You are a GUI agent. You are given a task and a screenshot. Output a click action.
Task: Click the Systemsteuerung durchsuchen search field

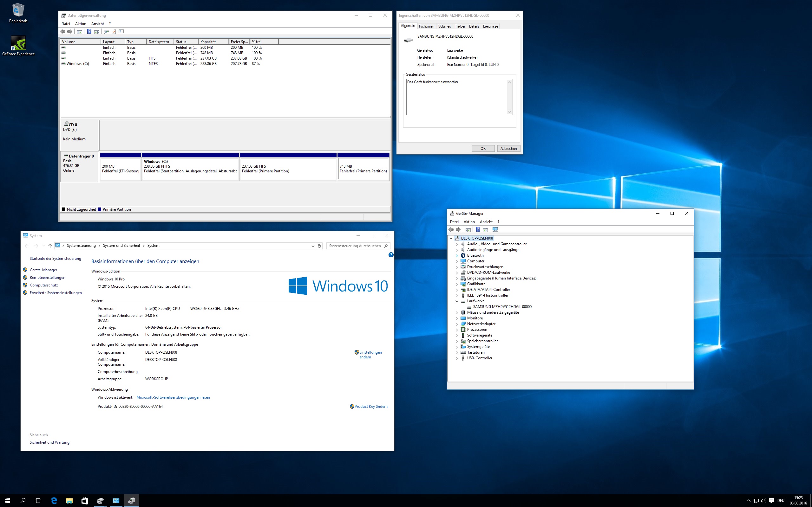point(355,246)
